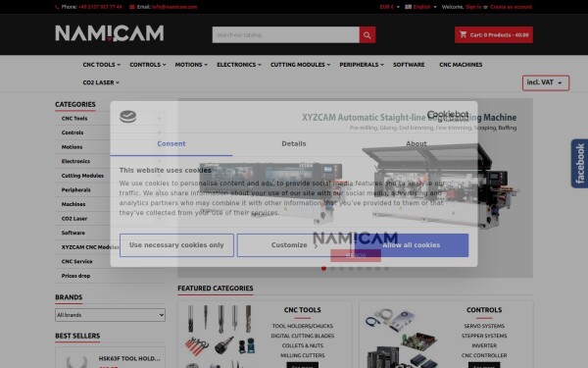The width and height of the screenshot is (588, 368).
Task: Open Peripherals in Categories sidebar
Action: (x=75, y=189)
